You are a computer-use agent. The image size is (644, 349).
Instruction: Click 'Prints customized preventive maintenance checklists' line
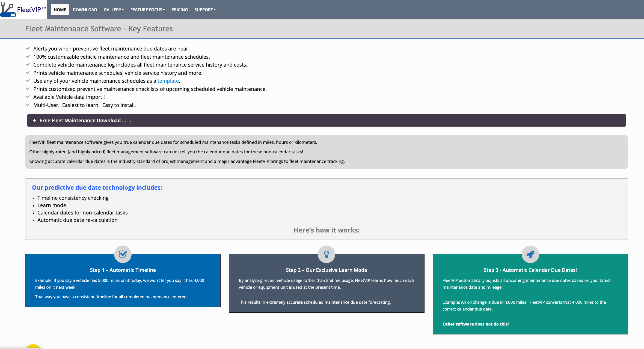point(150,89)
